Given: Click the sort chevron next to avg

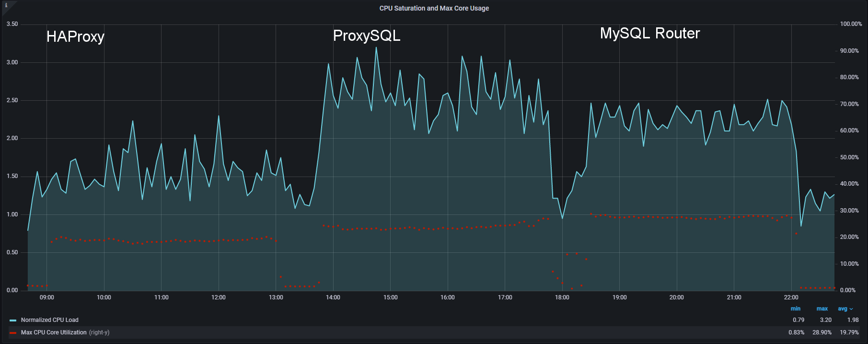Looking at the screenshot, I should click(x=851, y=309).
